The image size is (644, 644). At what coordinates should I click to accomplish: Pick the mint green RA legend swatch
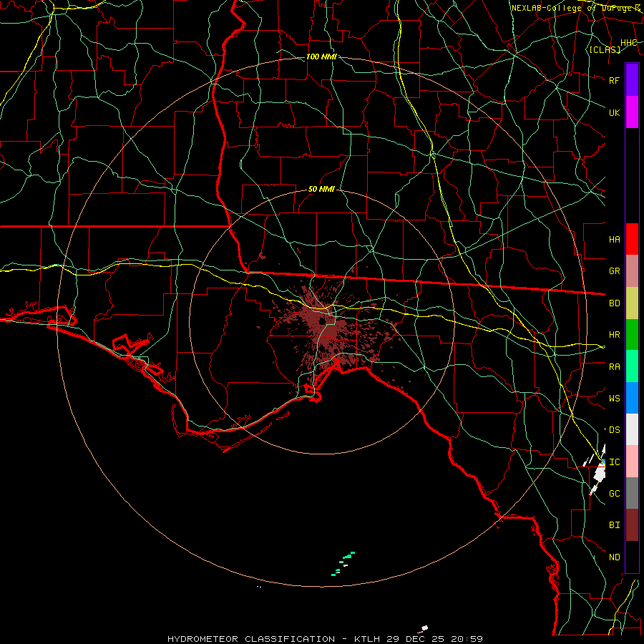click(x=632, y=366)
